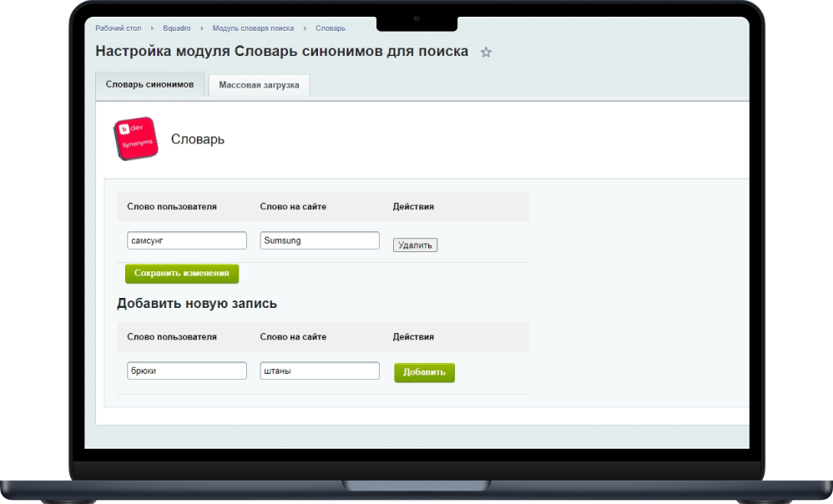Delete the самсунг synonym entry with Удалить
Viewport: 833px width, 504px height.
(x=415, y=244)
